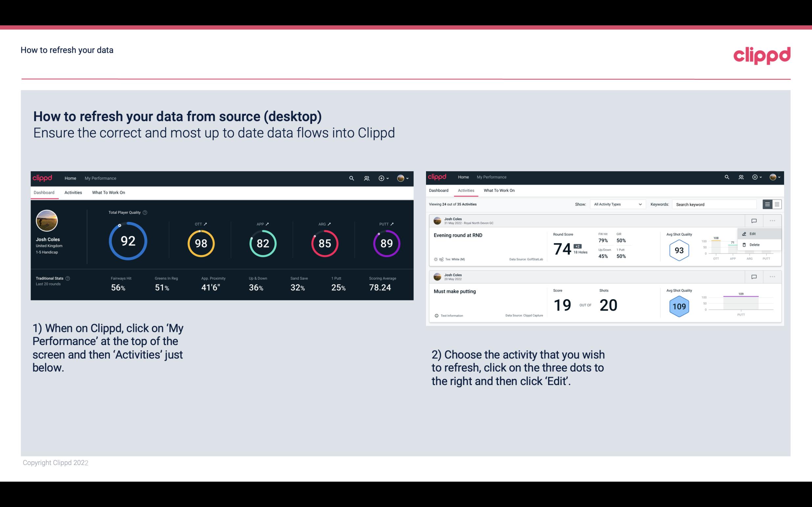The height and width of the screenshot is (507, 812).
Task: Click the 'Delete' button on the activity
Action: coord(754,244)
